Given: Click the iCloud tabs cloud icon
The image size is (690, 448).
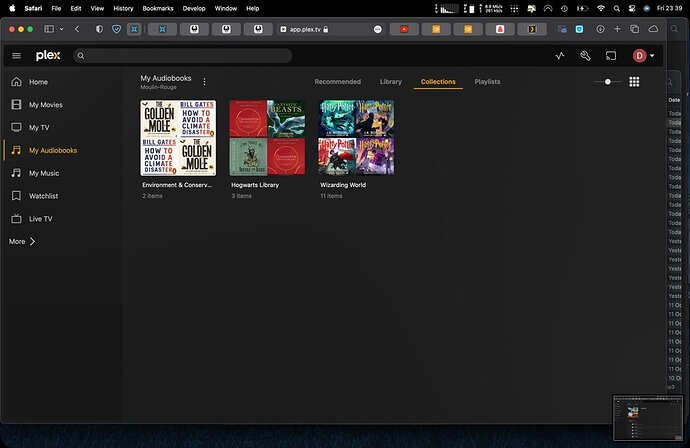Looking at the screenshot, I should [653, 29].
